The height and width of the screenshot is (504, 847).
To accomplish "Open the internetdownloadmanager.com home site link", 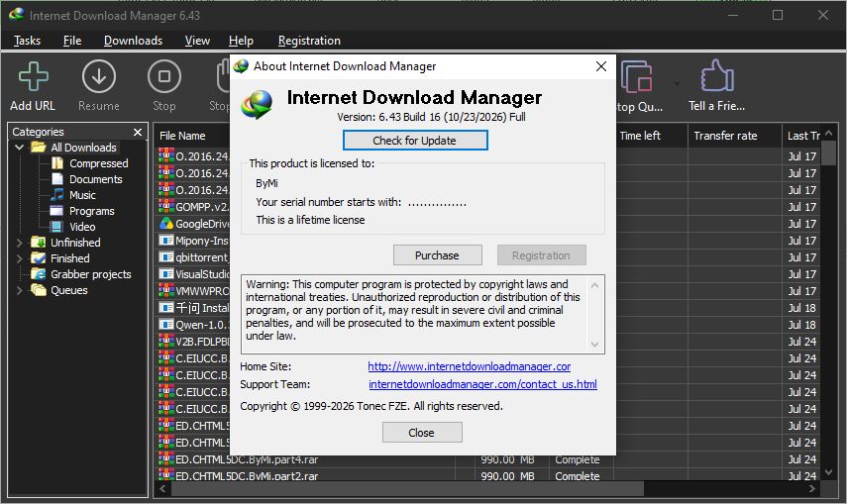I will coord(469,366).
